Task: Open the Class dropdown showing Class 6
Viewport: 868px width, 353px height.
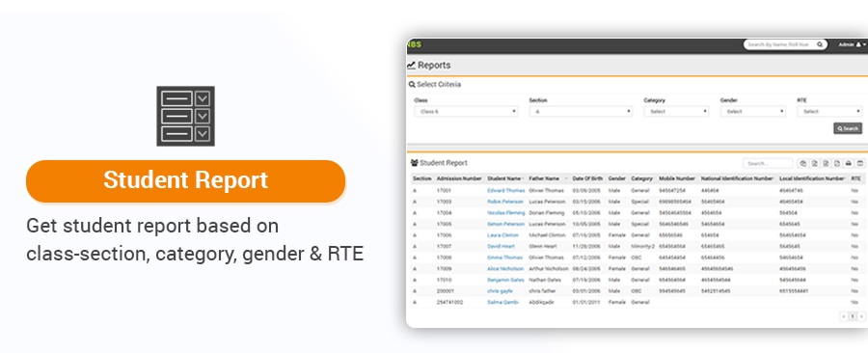Action: [x=466, y=111]
